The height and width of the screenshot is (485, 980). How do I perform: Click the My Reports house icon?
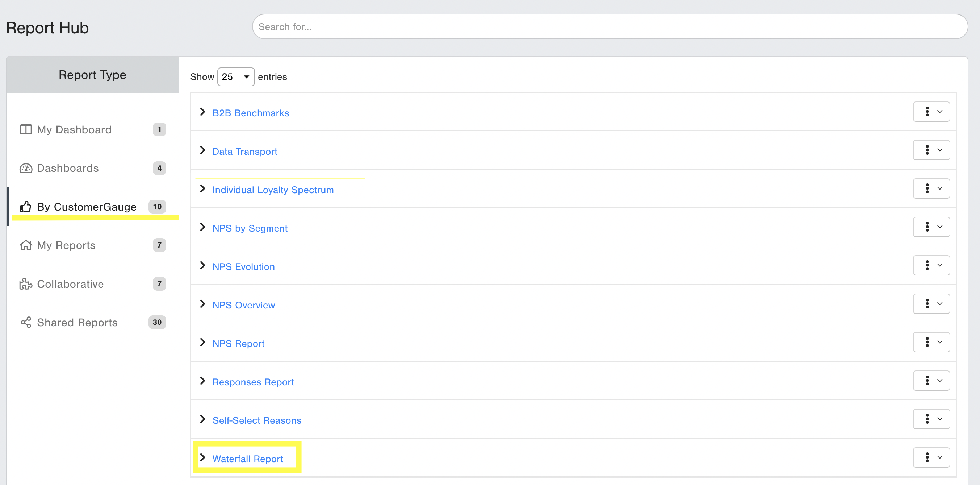click(x=25, y=245)
